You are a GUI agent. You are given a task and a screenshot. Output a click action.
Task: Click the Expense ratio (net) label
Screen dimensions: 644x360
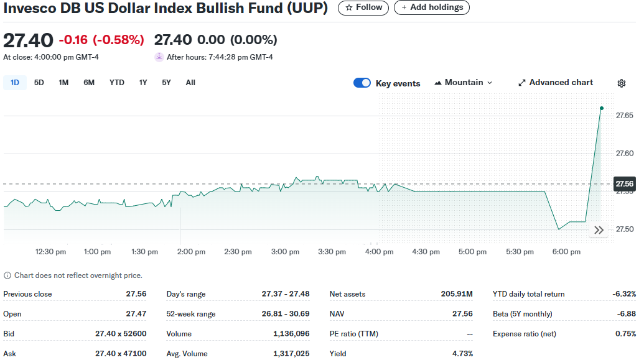click(x=525, y=334)
